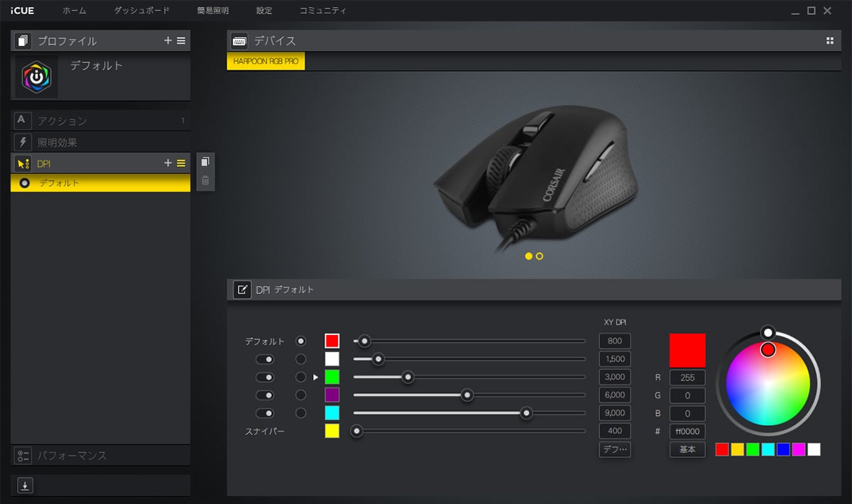
Task: Select the デフォルト 800 DPI radio button
Action: (x=301, y=341)
